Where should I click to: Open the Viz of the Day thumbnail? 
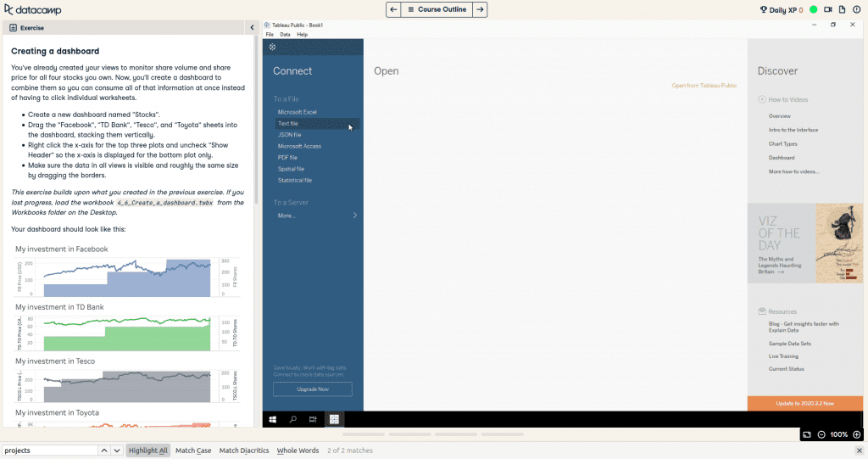tap(839, 243)
